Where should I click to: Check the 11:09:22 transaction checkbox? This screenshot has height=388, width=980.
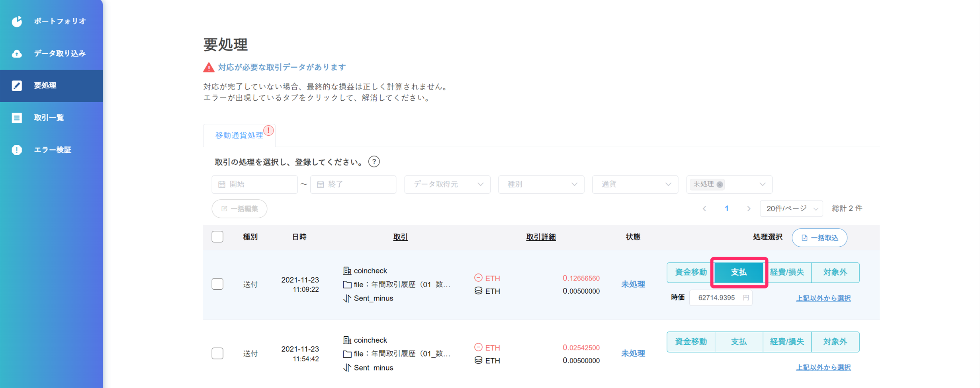(x=217, y=284)
